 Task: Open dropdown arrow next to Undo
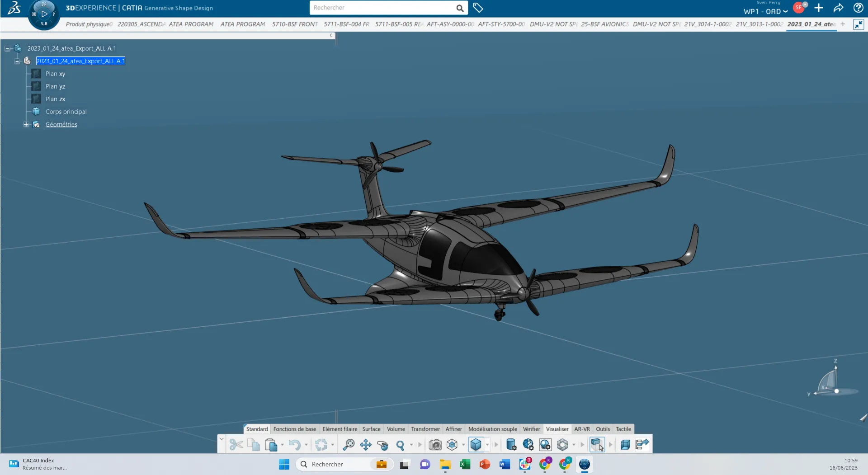click(306, 445)
